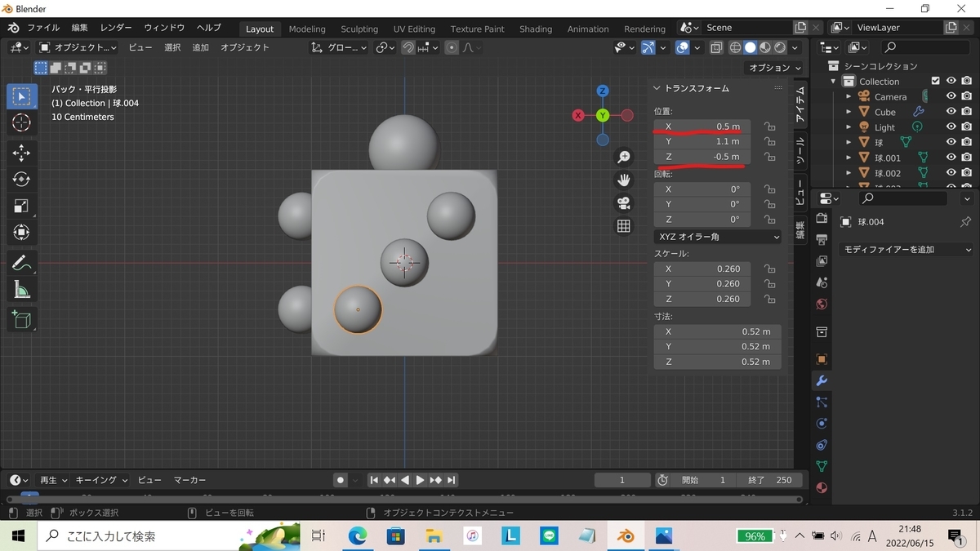Switch to the Sculpting workspace tab
Image resolution: width=980 pixels, height=551 pixels.
point(359,29)
